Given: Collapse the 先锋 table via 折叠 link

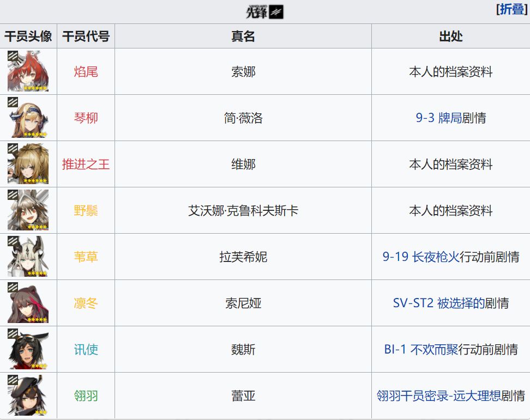Looking at the screenshot, I should [512, 9].
